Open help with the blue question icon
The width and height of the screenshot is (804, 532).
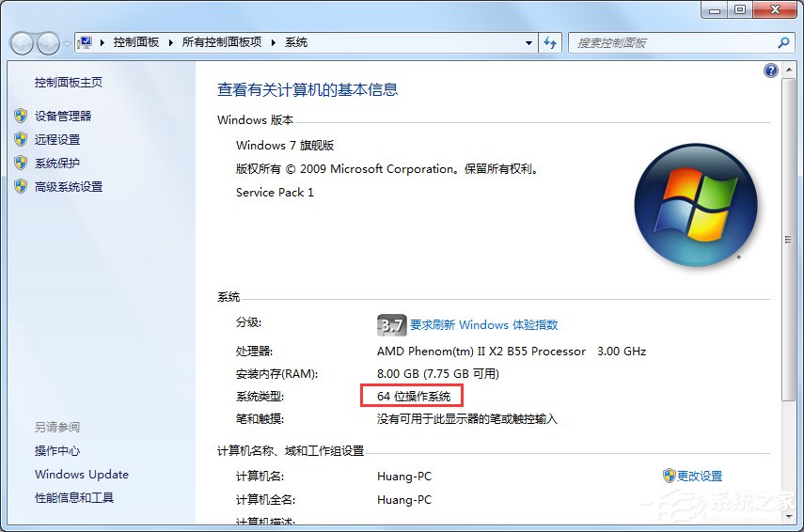pyautogui.click(x=771, y=70)
